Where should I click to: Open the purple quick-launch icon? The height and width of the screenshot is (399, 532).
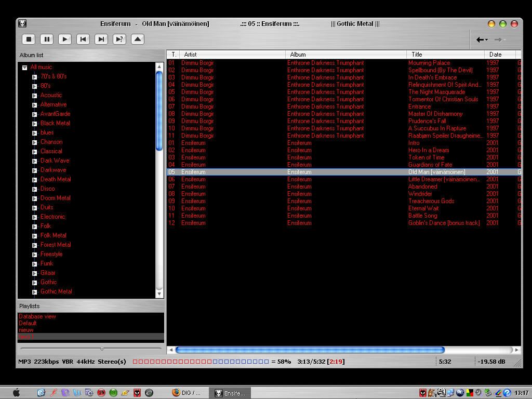(65, 393)
